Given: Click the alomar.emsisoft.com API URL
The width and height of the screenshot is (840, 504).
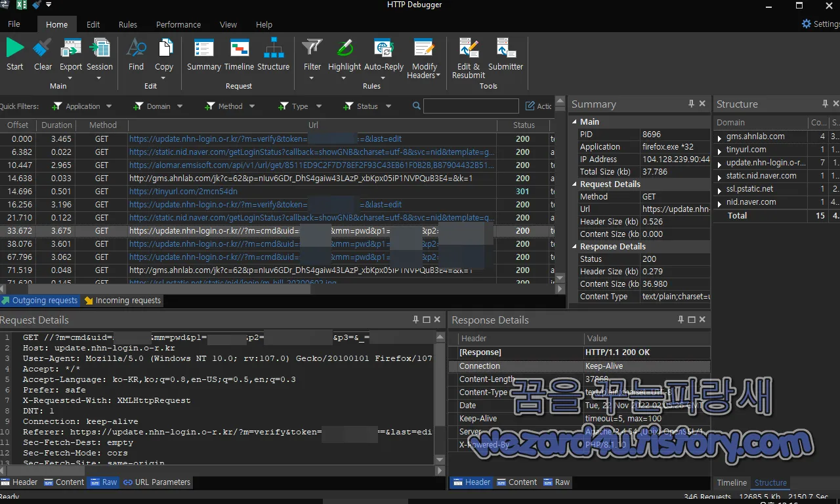Looking at the screenshot, I should coord(312,165).
